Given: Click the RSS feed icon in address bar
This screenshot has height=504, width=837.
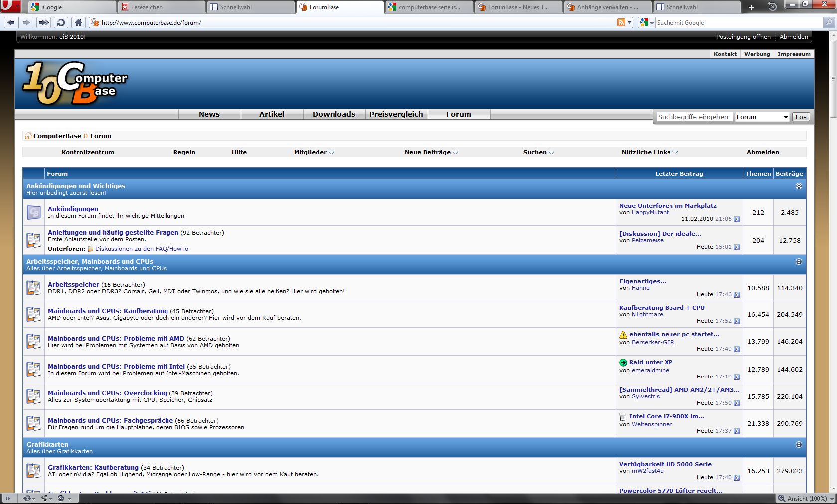Looking at the screenshot, I should click(x=621, y=22).
